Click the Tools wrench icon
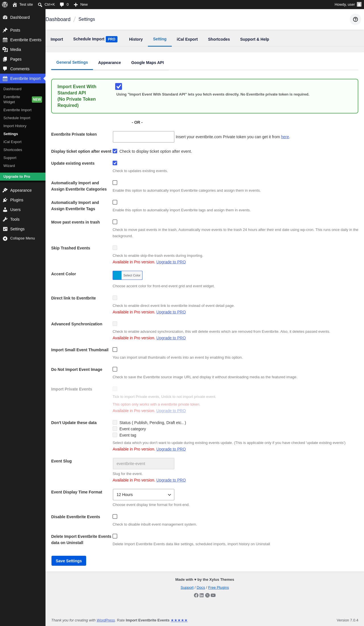Image resolution: width=364 pixels, height=626 pixels. (5, 219)
